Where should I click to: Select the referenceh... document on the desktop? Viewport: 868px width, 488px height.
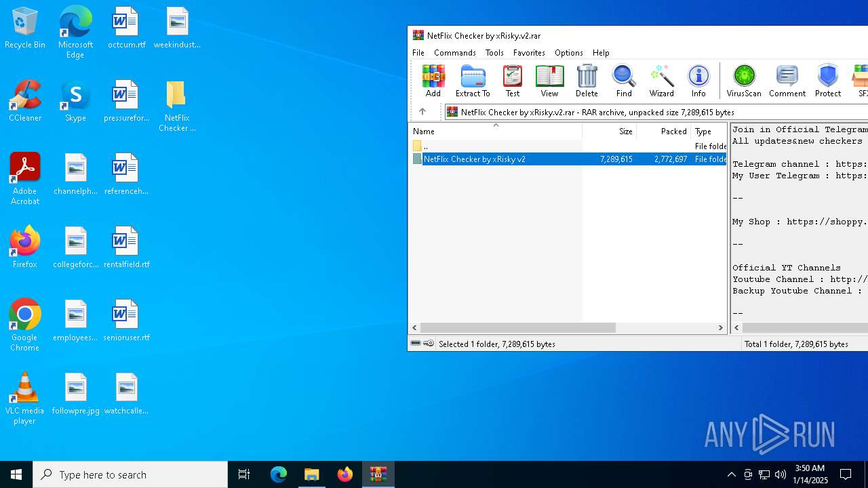point(126,174)
